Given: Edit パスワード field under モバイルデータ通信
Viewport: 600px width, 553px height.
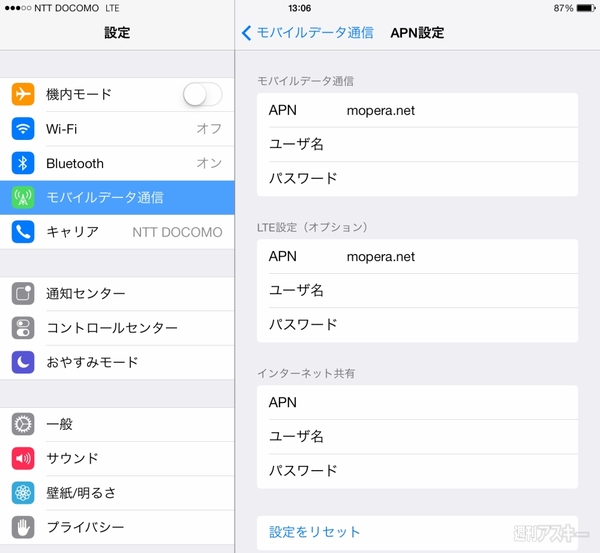Looking at the screenshot, I should 417,179.
